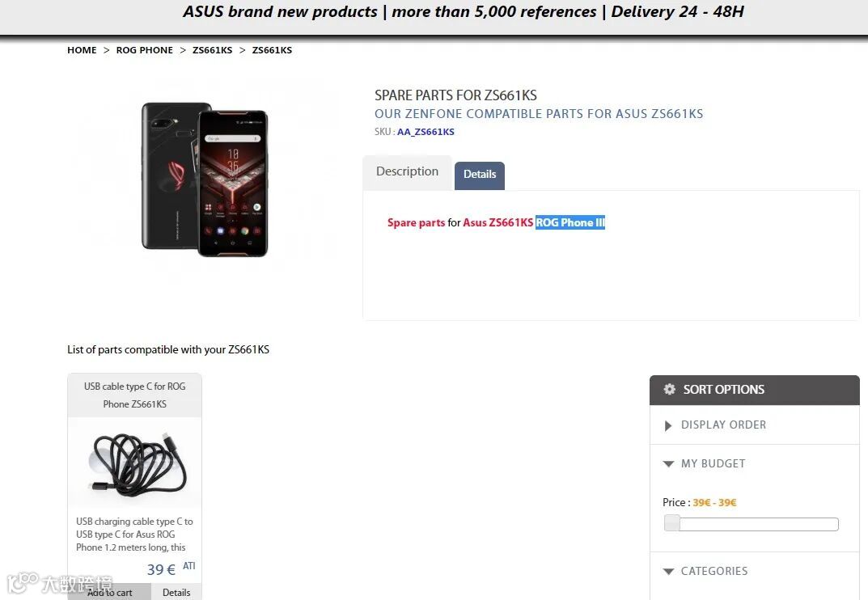Collapse the Categories section arrow
Image resolution: width=868 pixels, height=600 pixels.
(x=668, y=571)
